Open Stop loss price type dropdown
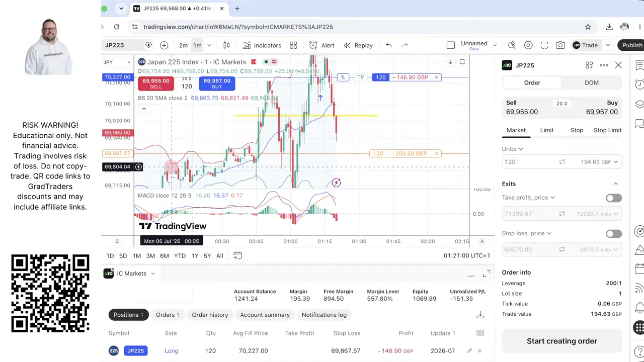The width and height of the screenshot is (644, 362). (527, 233)
